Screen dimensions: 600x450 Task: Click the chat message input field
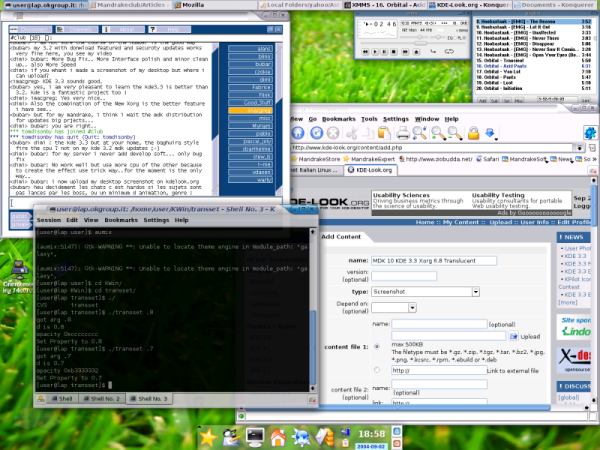click(x=146, y=203)
